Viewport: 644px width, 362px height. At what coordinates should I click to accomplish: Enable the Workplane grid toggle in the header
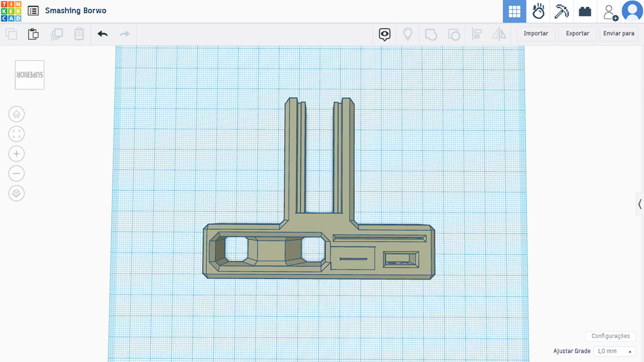(x=514, y=11)
